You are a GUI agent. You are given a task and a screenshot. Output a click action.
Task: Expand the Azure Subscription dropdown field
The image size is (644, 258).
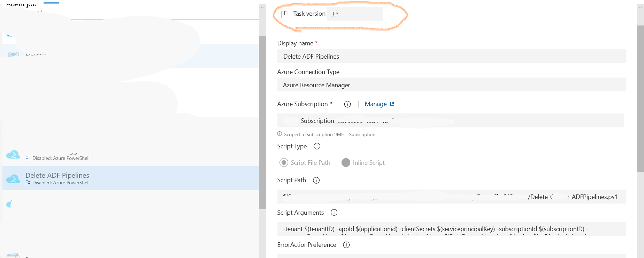coord(450,120)
